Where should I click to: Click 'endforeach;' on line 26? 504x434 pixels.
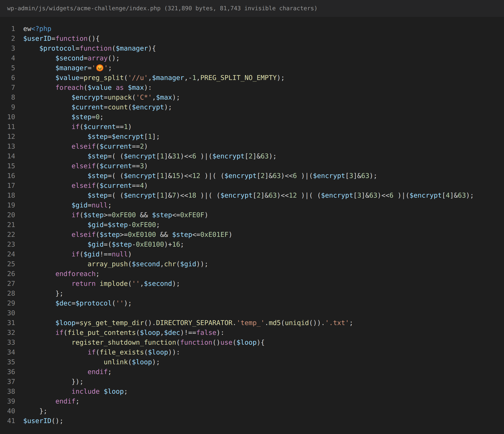tap(78, 274)
